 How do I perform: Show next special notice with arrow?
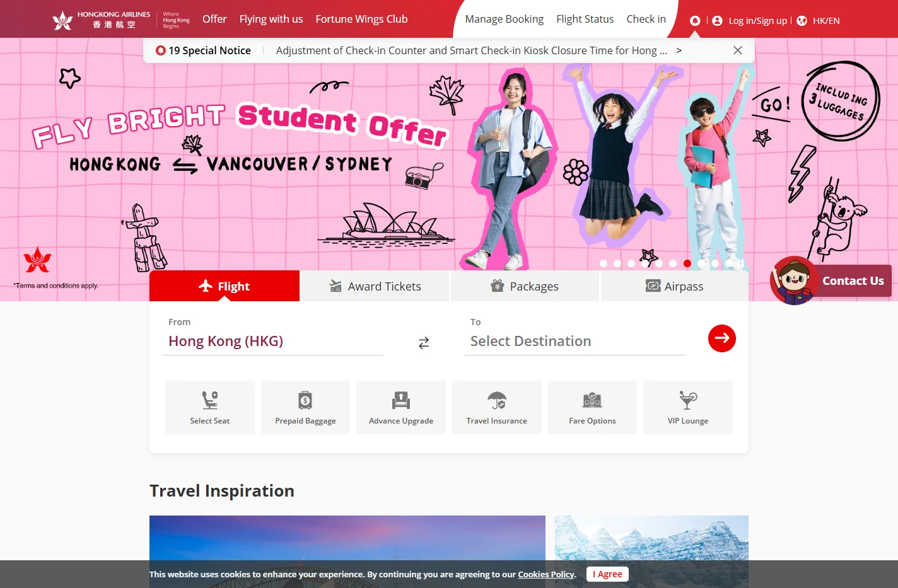[679, 50]
